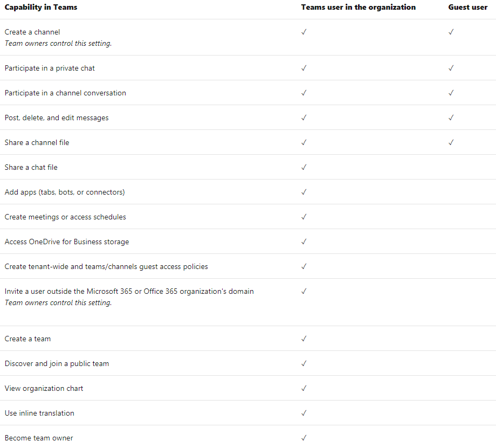Click organization checkmark for Become team owner

point(304,438)
